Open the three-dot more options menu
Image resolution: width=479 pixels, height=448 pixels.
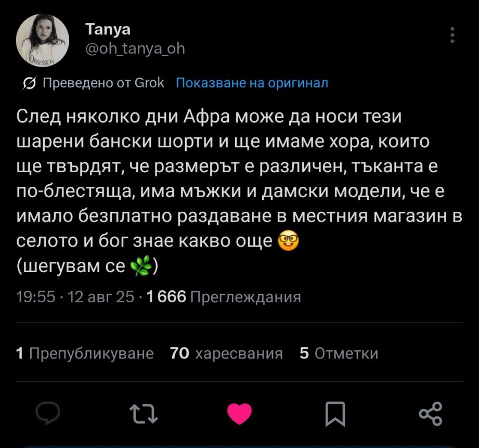point(452,35)
